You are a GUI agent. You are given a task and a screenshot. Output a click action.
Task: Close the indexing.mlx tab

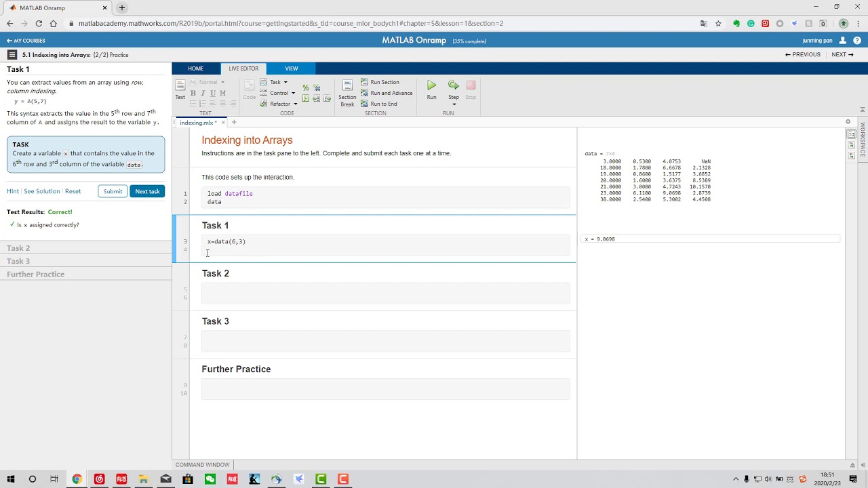coord(222,123)
